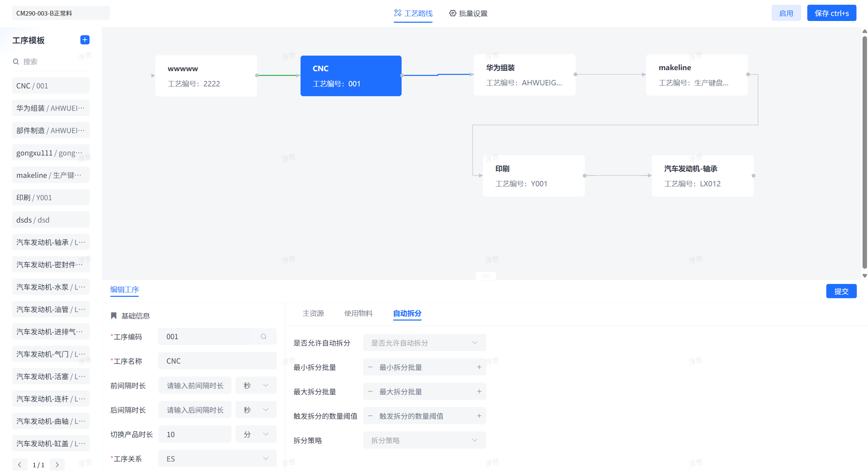Click the panel resize handle below canvas
The height and width of the screenshot is (472, 868).
point(486,276)
